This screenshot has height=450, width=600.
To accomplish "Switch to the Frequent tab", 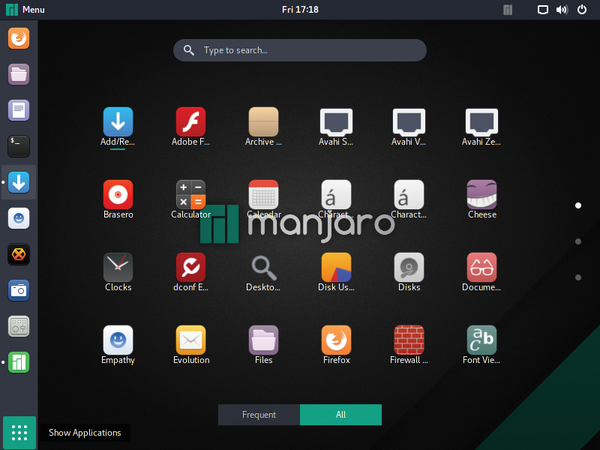I will click(259, 414).
